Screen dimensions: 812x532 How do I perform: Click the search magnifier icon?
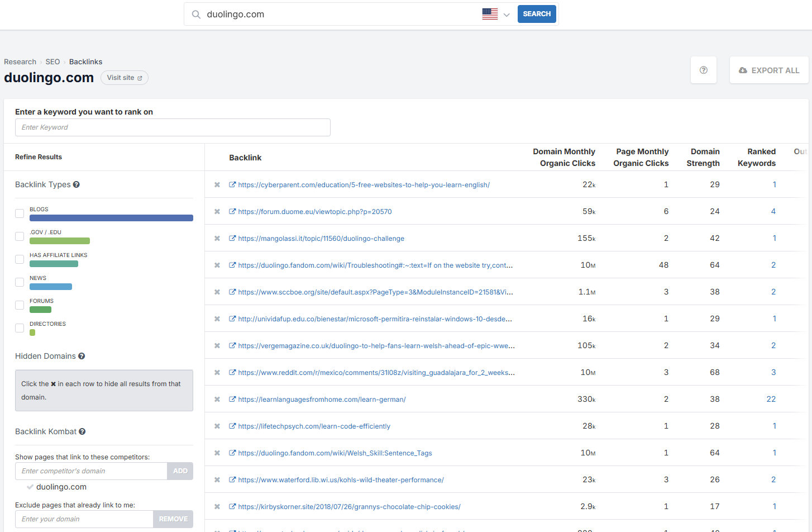[x=196, y=15]
